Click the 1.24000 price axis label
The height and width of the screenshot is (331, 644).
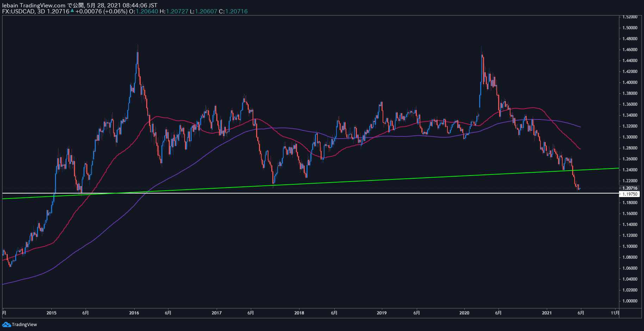point(630,170)
